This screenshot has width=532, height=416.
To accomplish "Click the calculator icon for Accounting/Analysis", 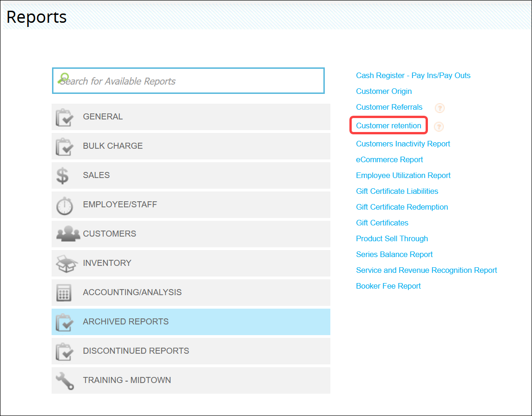I will tap(64, 293).
